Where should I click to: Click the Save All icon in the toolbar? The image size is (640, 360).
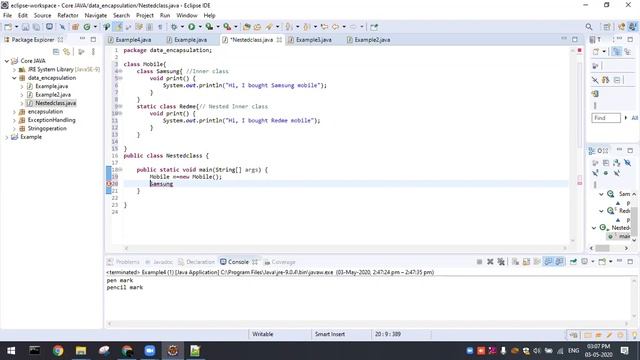pos(36,27)
